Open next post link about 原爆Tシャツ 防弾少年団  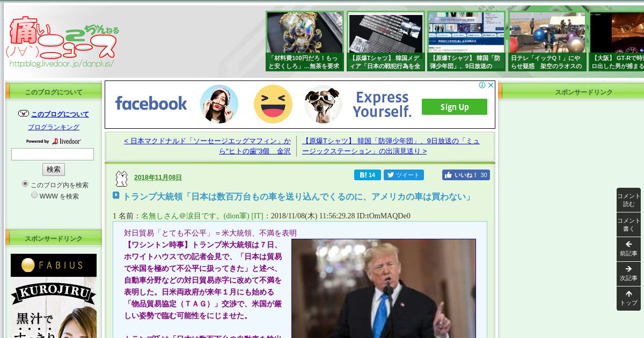[x=391, y=146]
